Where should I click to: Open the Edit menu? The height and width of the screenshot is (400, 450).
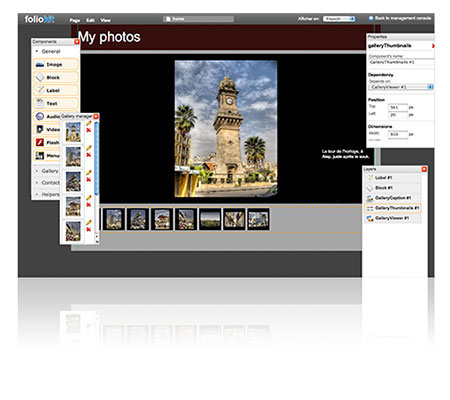pyautogui.click(x=90, y=20)
